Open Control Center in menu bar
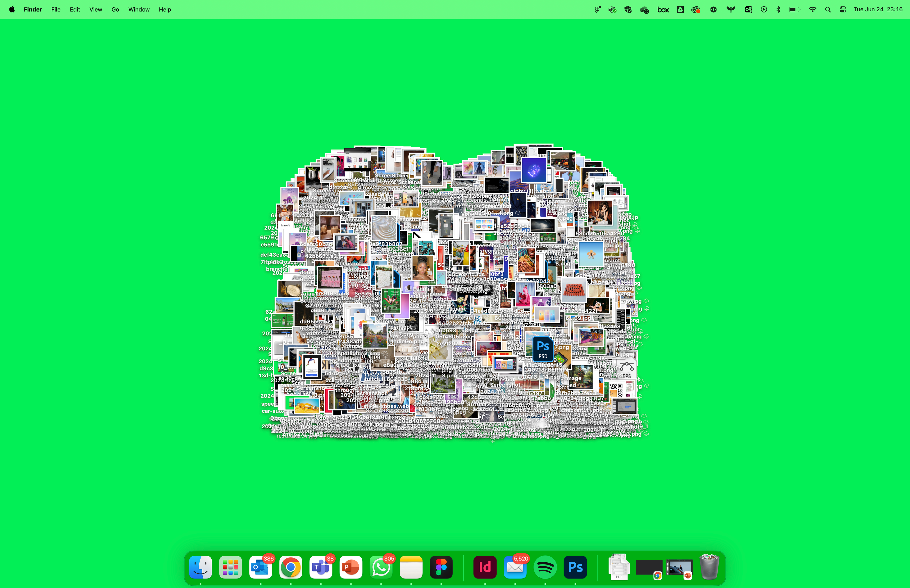Screen dimensions: 910x588 tap(843, 9)
